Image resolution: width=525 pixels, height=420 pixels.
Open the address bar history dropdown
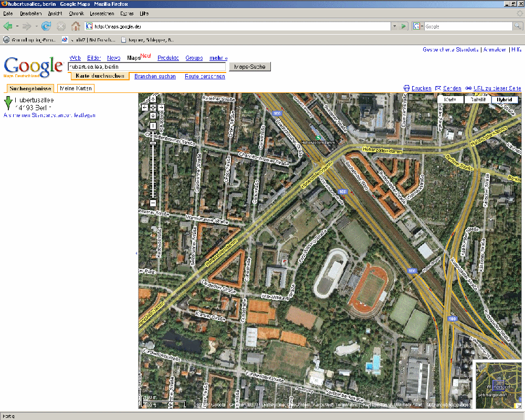click(394, 26)
